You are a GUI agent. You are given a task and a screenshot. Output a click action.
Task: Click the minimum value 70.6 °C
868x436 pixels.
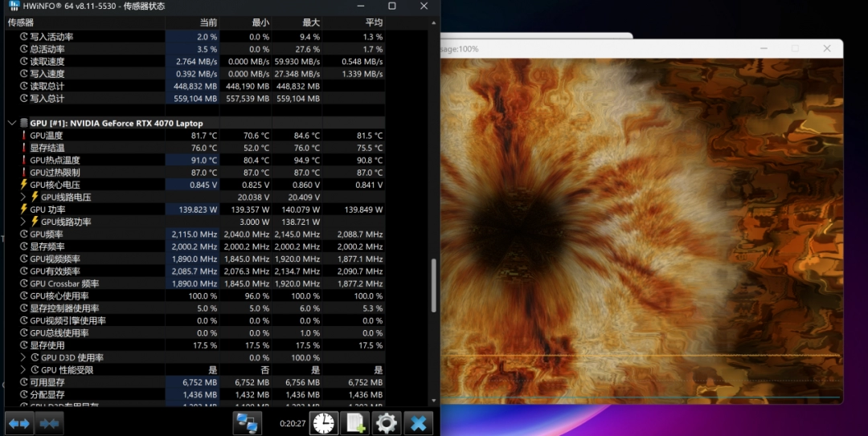[x=256, y=136]
